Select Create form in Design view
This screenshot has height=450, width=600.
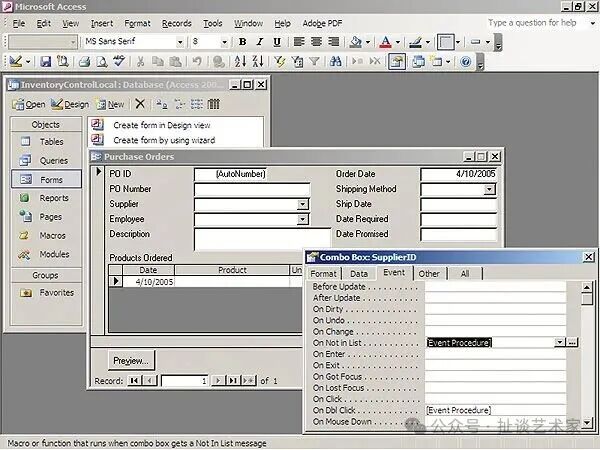pyautogui.click(x=161, y=125)
